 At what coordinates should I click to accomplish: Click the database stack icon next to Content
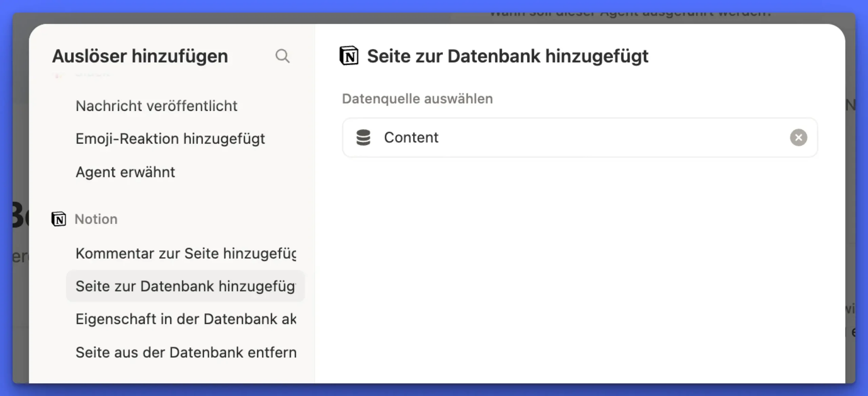(363, 137)
